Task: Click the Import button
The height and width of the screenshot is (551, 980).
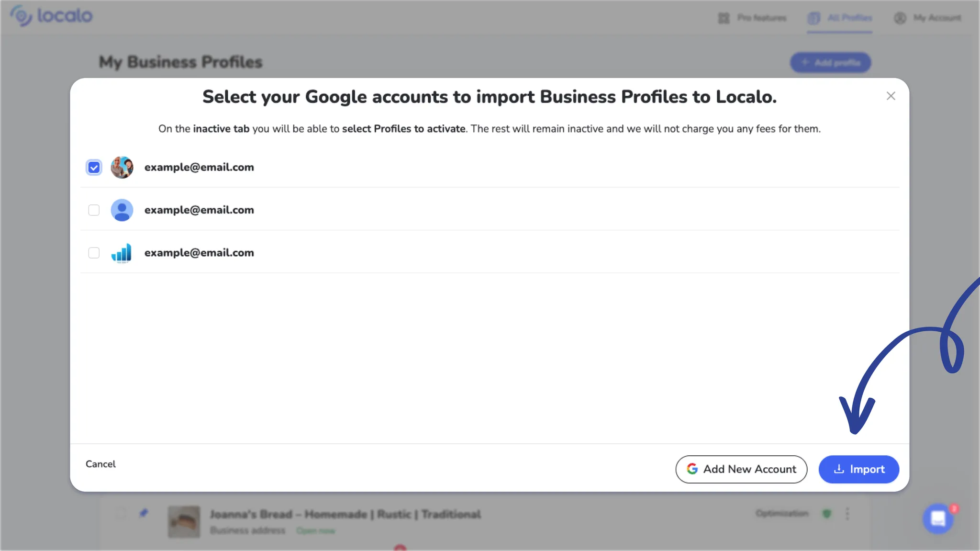Action: tap(858, 469)
